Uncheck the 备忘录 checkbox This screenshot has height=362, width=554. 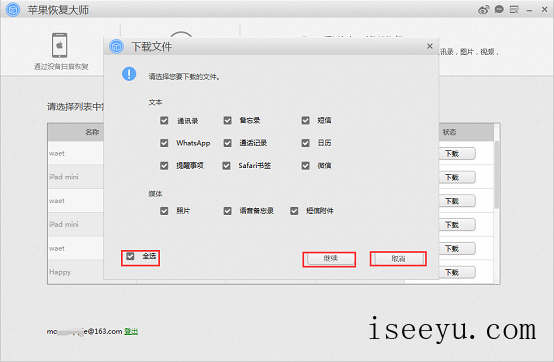228,120
